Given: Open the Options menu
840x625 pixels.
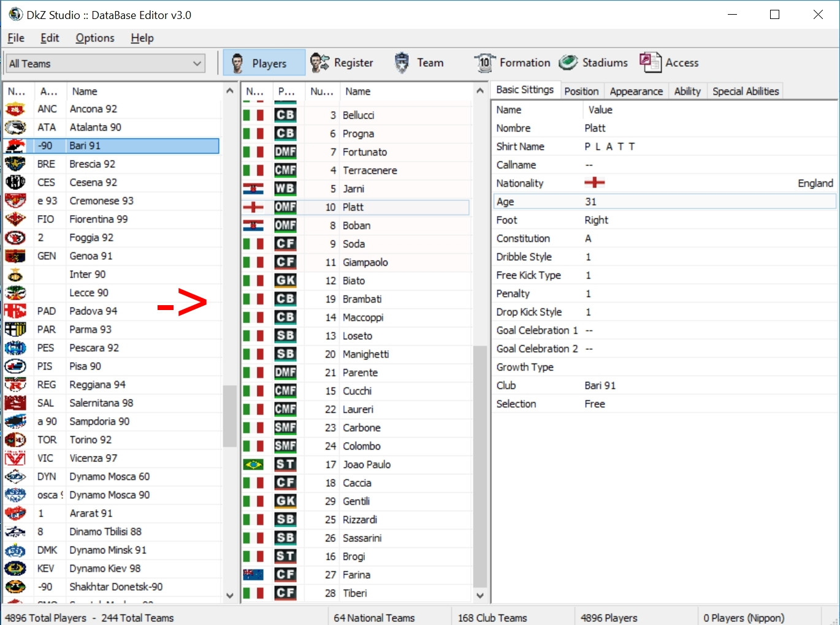Looking at the screenshot, I should tap(95, 38).
